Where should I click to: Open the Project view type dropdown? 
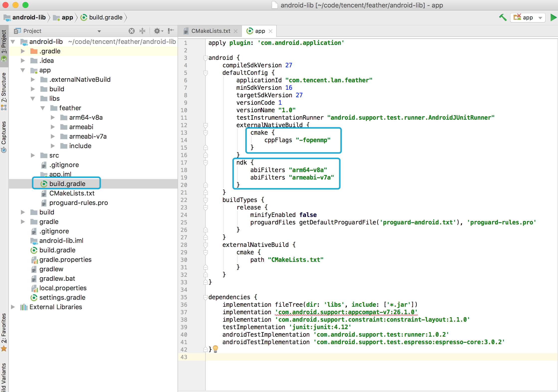pyautogui.click(x=99, y=31)
